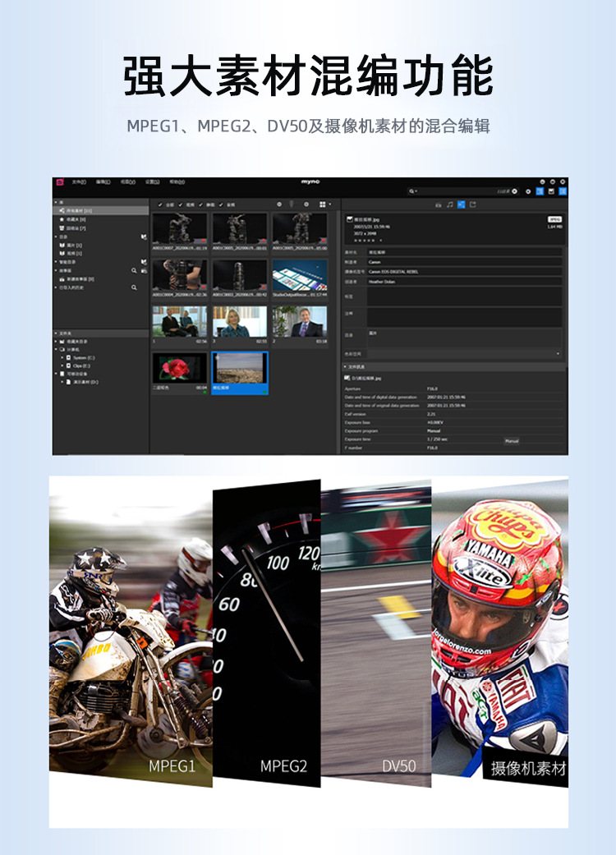Click the search icon beside 已导入的历史

[x=134, y=287]
